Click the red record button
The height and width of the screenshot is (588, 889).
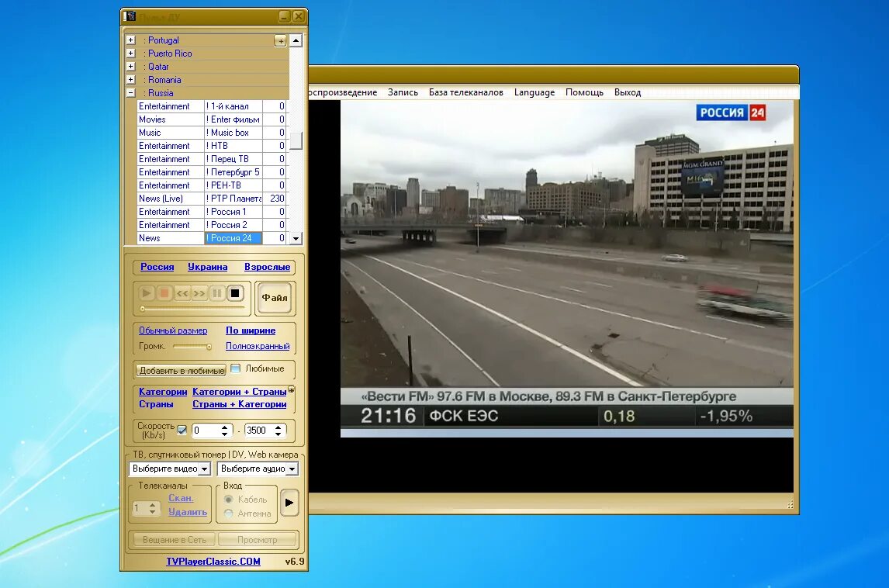[x=164, y=293]
